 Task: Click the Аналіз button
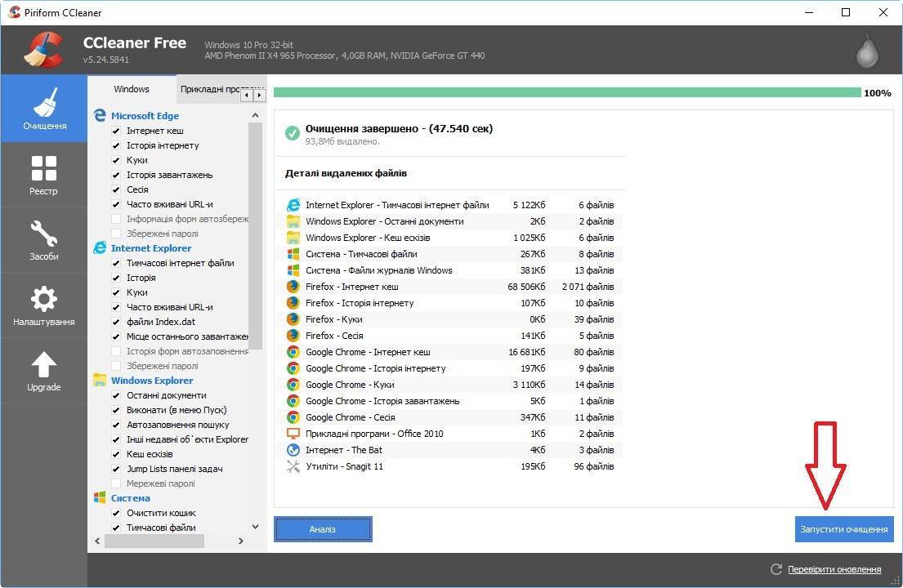[323, 529]
